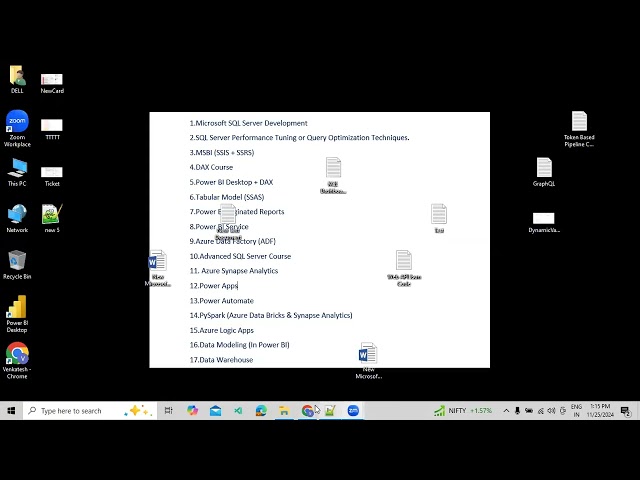Open the new 5 Notepad++ file
This screenshot has height=480, width=640.
pos(52,219)
